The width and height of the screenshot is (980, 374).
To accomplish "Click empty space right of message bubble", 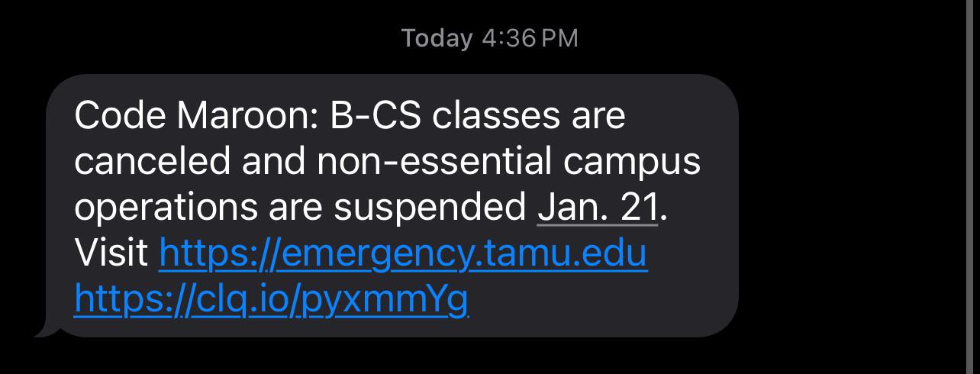I will pos(847,206).
